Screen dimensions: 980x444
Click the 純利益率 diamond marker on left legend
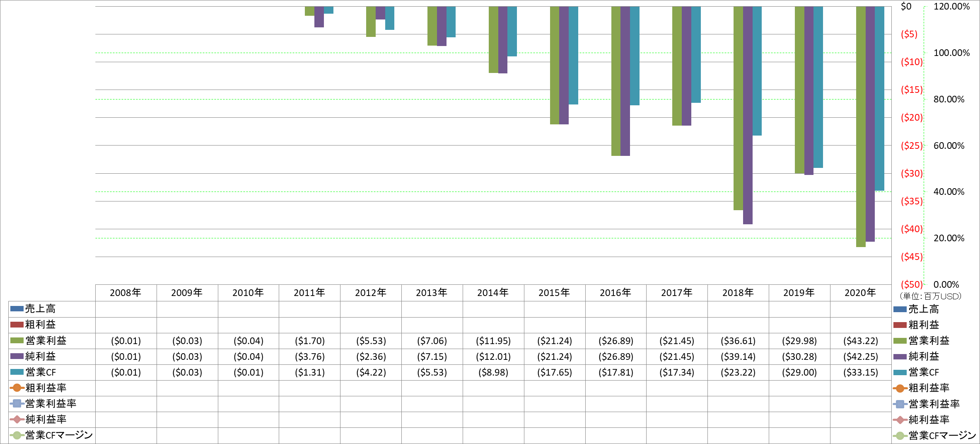(17, 419)
